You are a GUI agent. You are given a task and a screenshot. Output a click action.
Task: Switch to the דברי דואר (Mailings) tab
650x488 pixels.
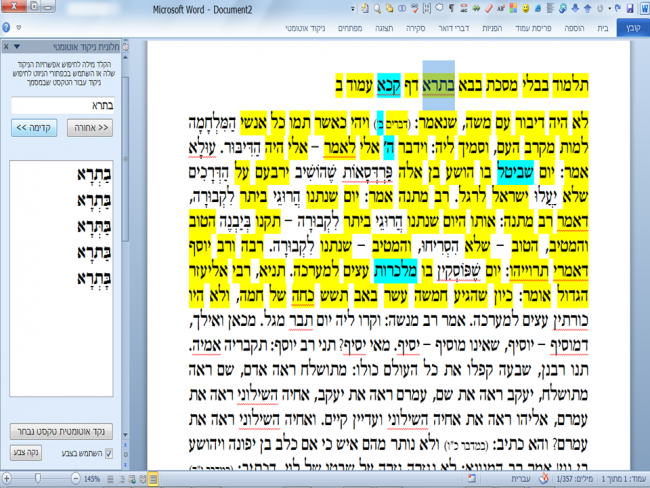click(x=454, y=28)
